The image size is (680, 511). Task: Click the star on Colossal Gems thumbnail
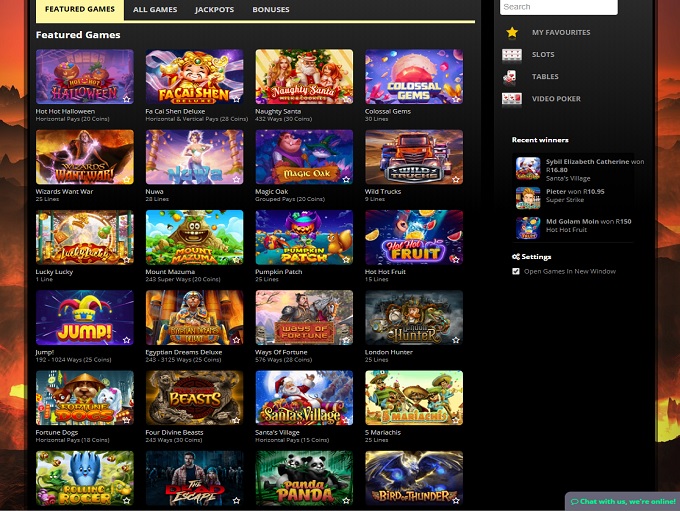pyautogui.click(x=456, y=99)
